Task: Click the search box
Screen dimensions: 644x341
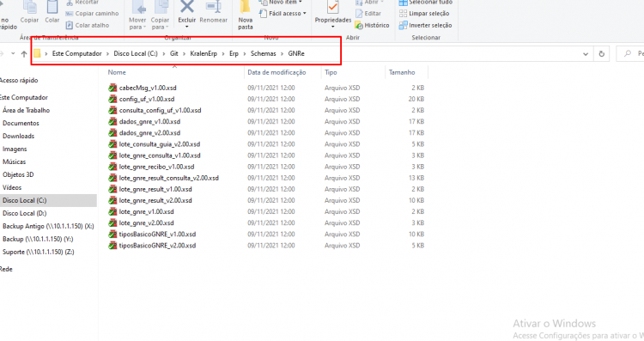Action: 630,54
